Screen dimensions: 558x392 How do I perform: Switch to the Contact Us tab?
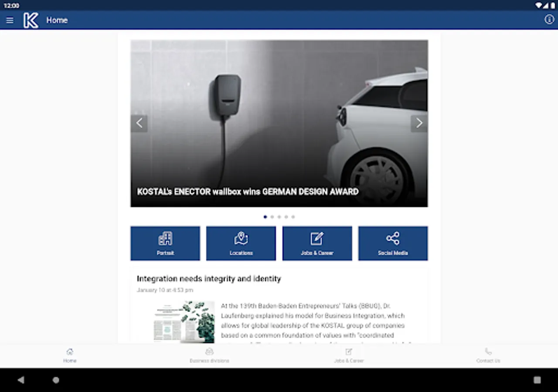pos(488,355)
